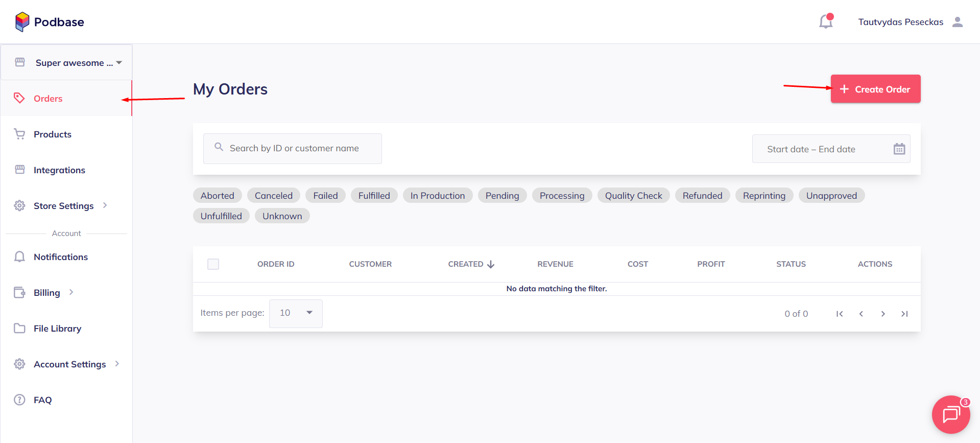Image resolution: width=980 pixels, height=443 pixels.
Task: Go to the next page arrow
Action: coord(883,314)
